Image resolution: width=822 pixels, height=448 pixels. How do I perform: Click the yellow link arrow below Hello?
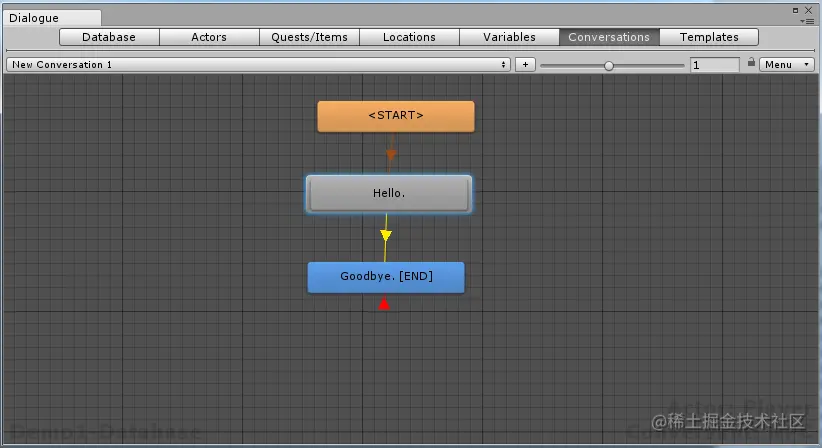click(386, 236)
